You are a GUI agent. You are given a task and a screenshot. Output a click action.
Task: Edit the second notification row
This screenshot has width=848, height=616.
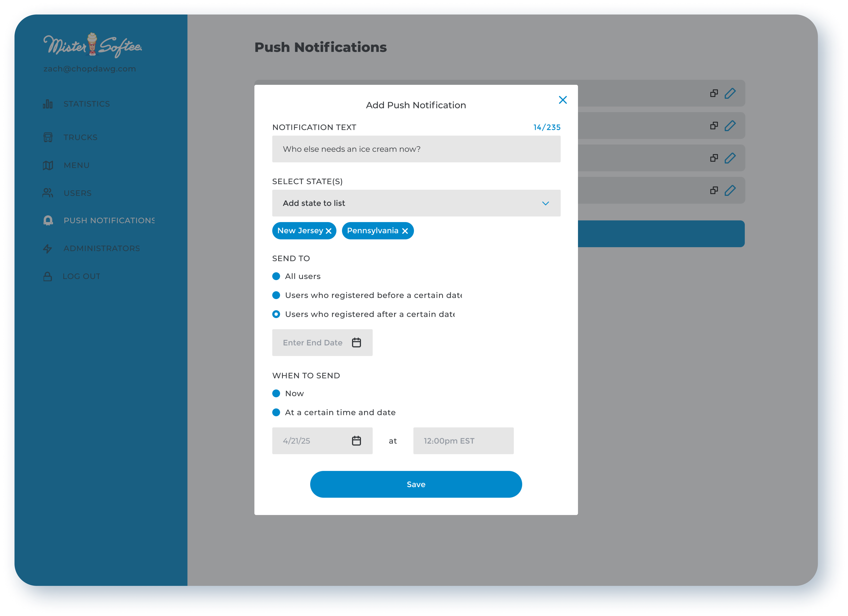point(730,126)
